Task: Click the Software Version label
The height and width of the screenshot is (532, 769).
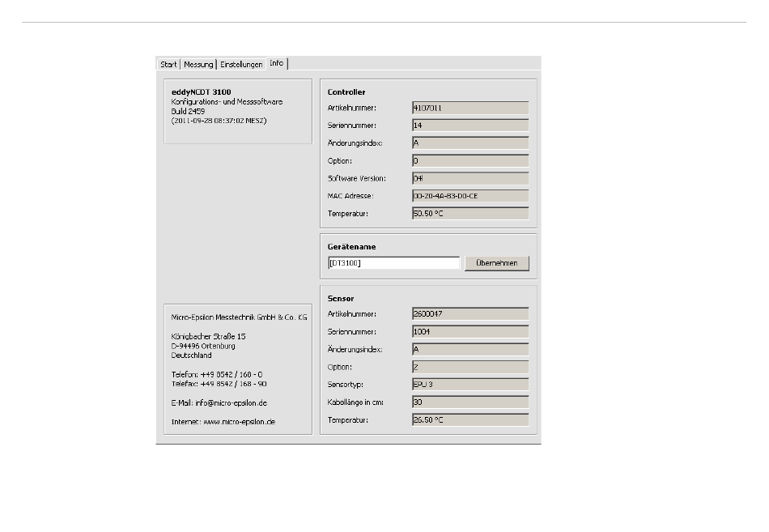Action: point(356,179)
